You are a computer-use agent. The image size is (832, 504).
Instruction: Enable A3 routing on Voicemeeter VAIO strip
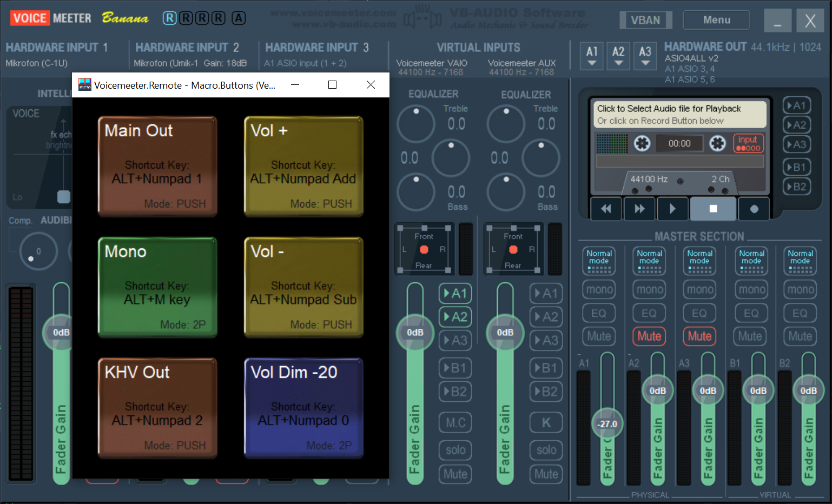click(455, 340)
